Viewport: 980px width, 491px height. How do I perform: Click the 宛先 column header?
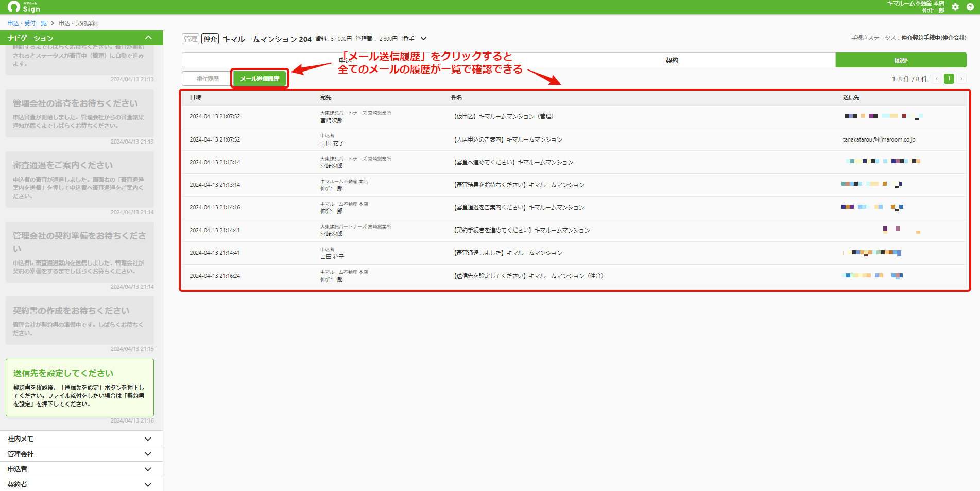pos(326,97)
